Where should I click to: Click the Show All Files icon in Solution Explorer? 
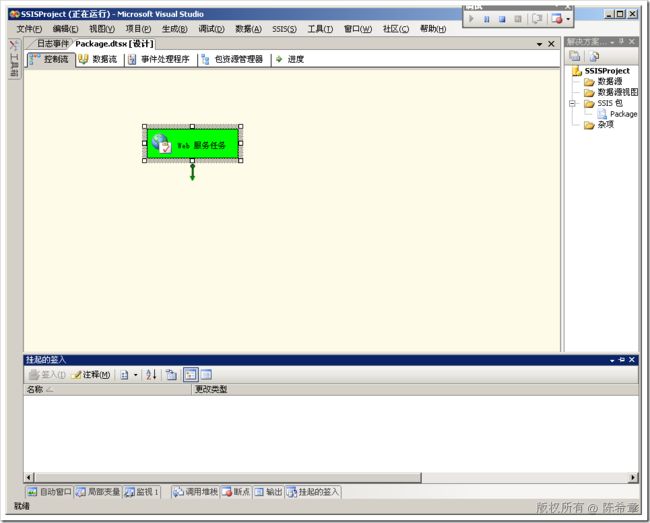point(594,56)
